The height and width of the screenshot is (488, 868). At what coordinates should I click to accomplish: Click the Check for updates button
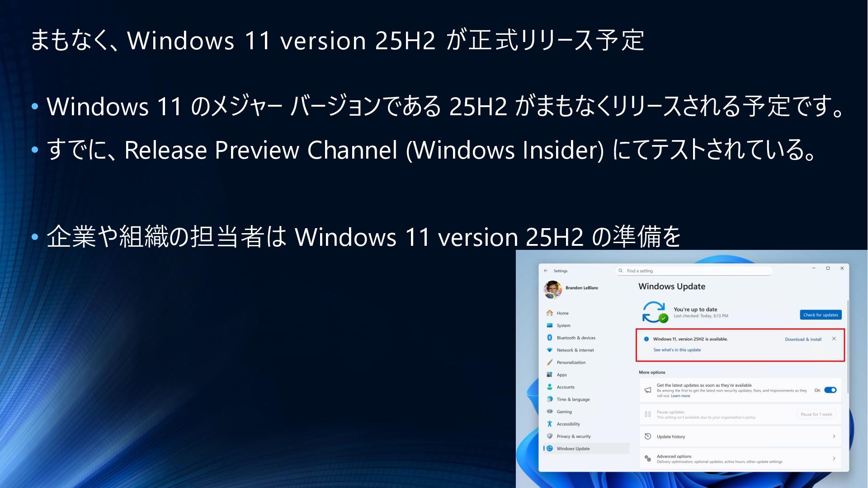821,315
